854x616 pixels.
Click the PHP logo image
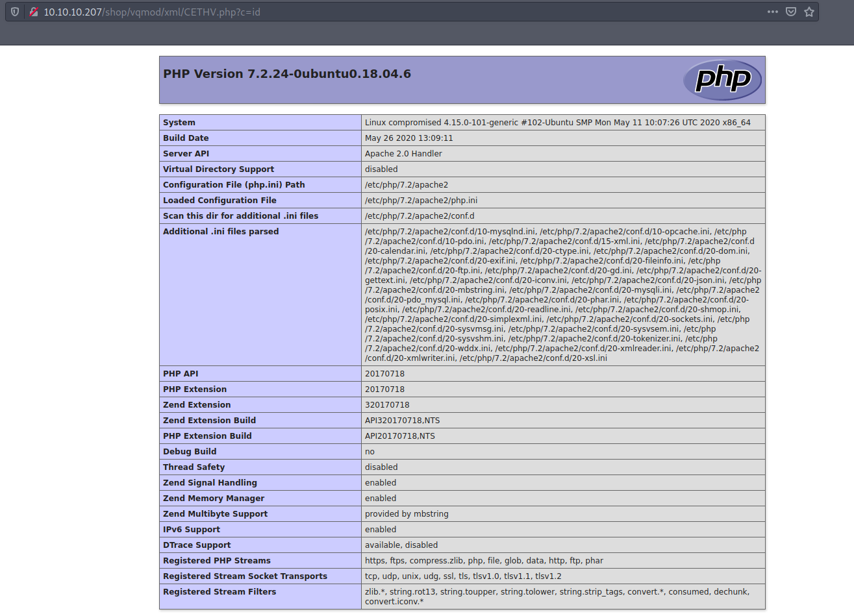click(722, 80)
